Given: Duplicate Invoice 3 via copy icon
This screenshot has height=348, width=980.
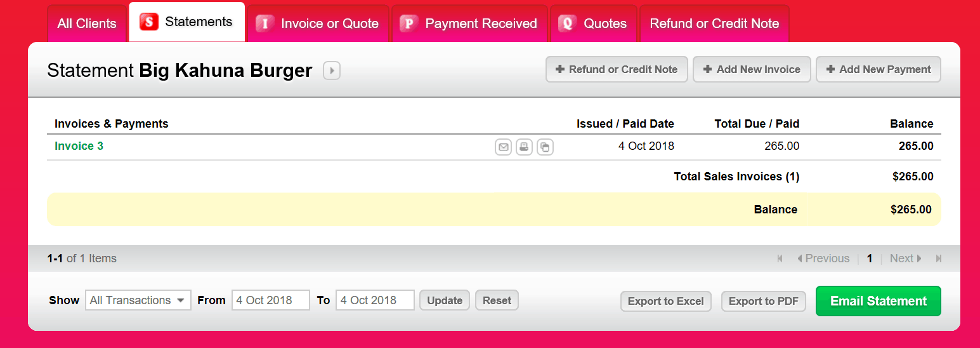Looking at the screenshot, I should [x=545, y=147].
